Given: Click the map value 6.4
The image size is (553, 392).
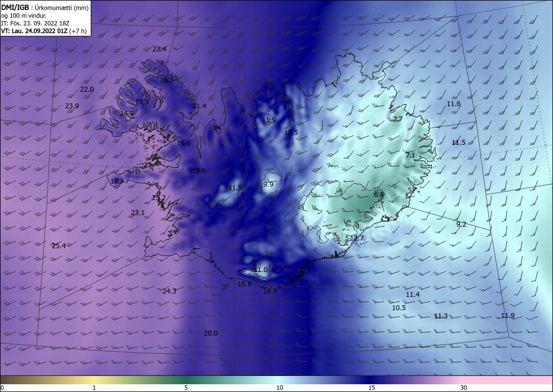Looking at the screenshot, I should point(379,194).
